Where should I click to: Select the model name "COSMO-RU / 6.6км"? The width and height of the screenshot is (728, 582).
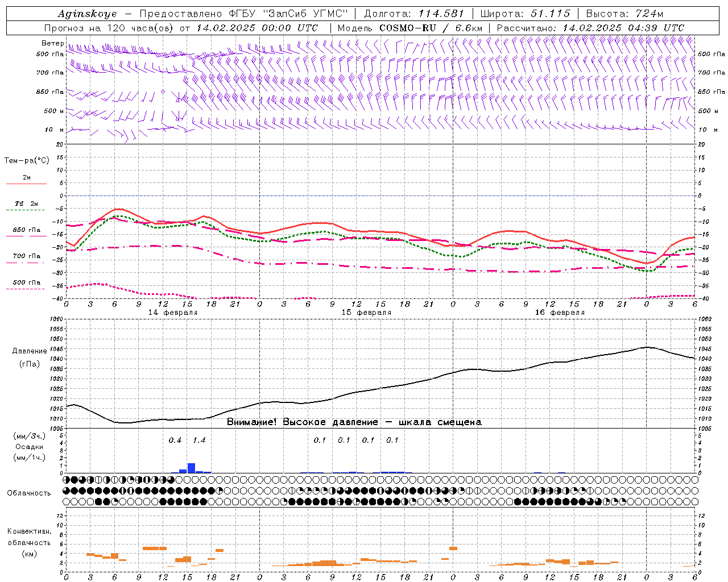pos(431,28)
